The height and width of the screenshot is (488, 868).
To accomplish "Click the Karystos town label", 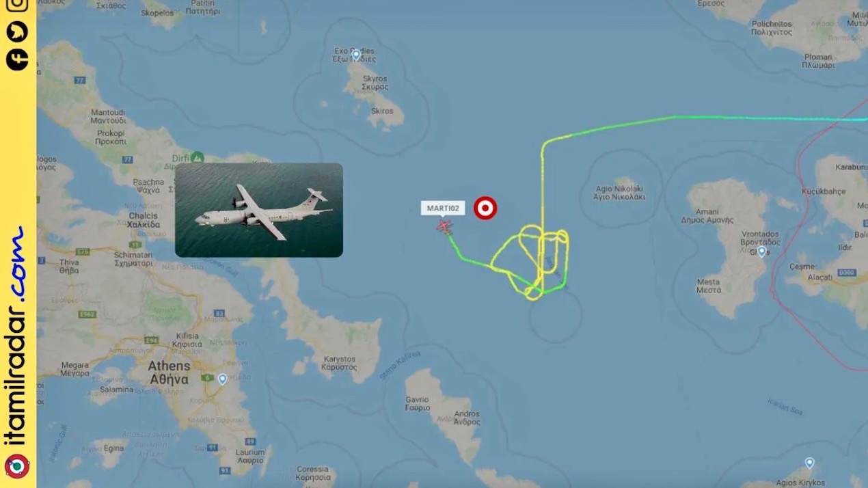I will (339, 363).
